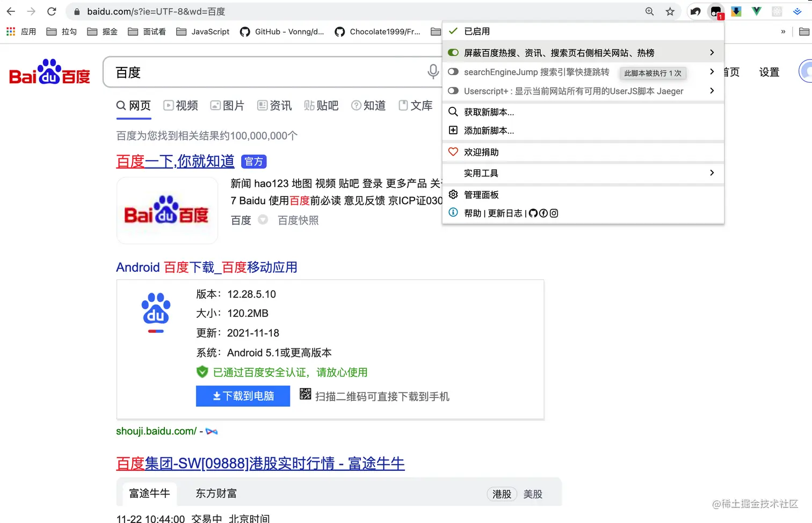Click the 设置 settings link

[769, 72]
